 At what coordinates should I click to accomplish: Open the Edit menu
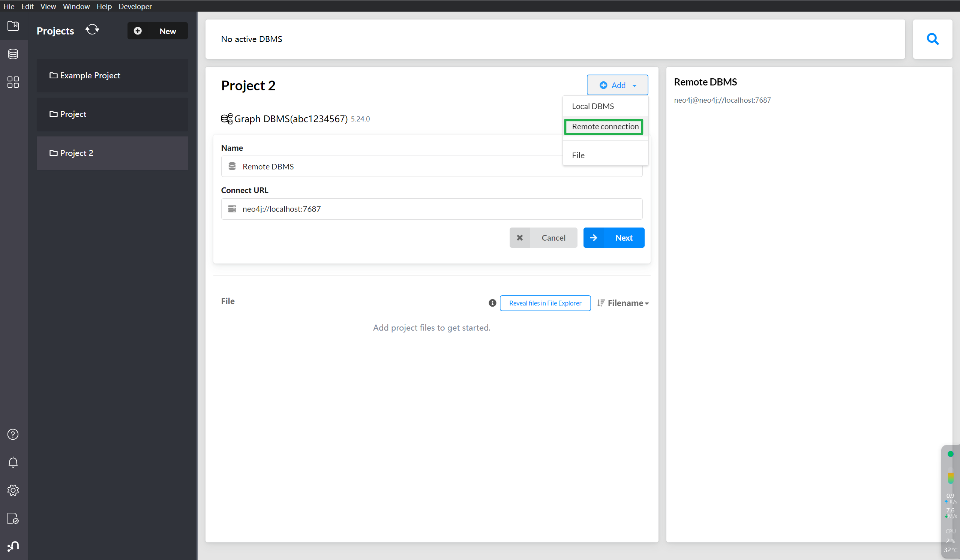point(27,6)
